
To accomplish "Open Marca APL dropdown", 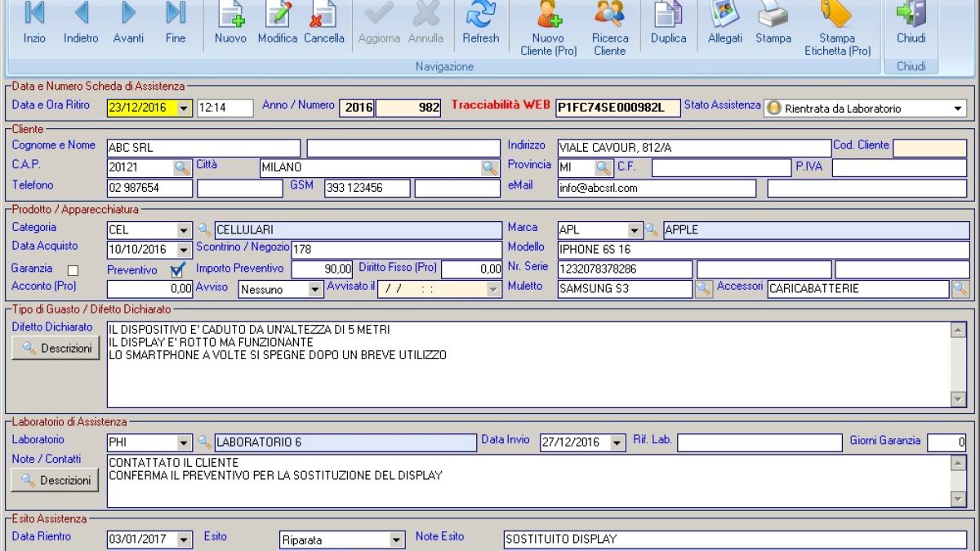I will [635, 230].
